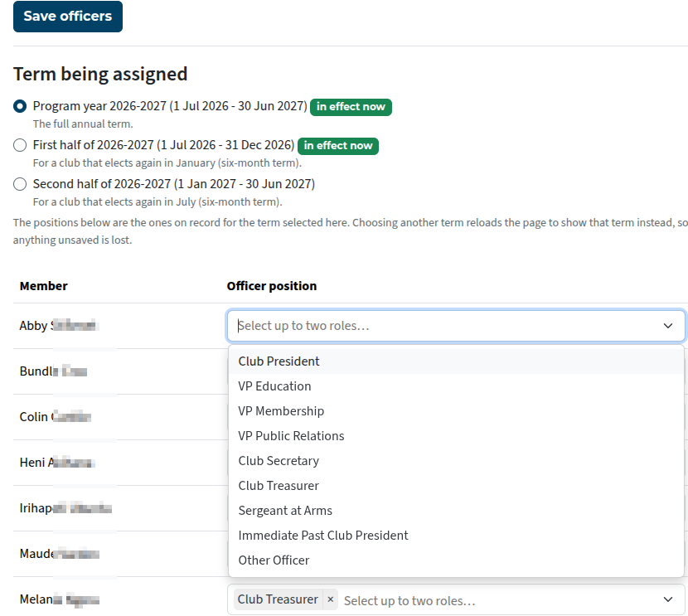
Task: Click member name starting with Melan
Action: tap(59, 599)
